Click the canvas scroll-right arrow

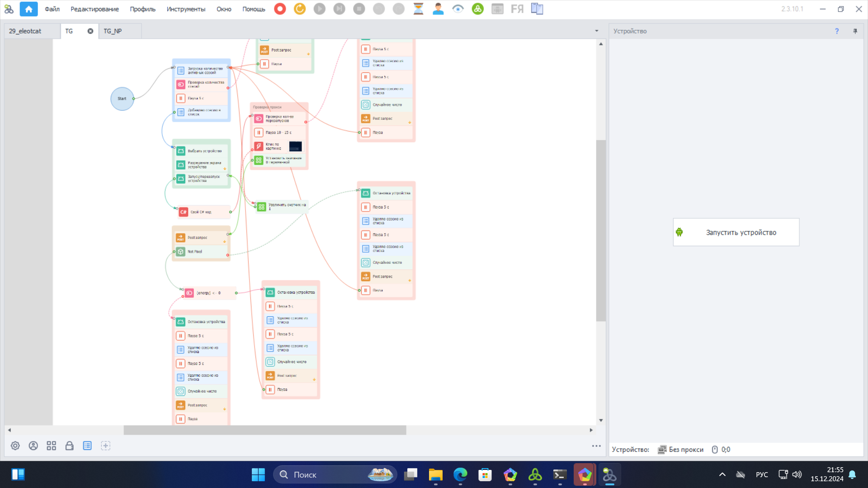coord(591,430)
